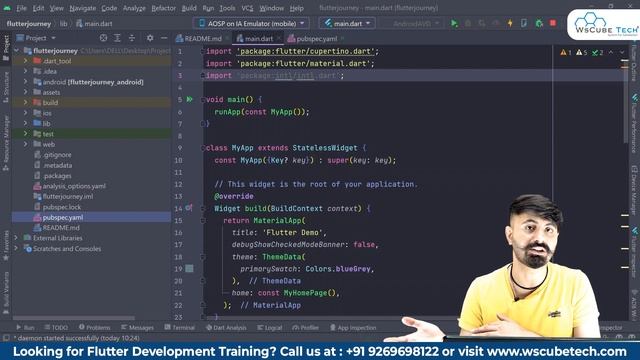Open the App Inspection tool window
Viewport: 640px width, 360px height.
353,327
